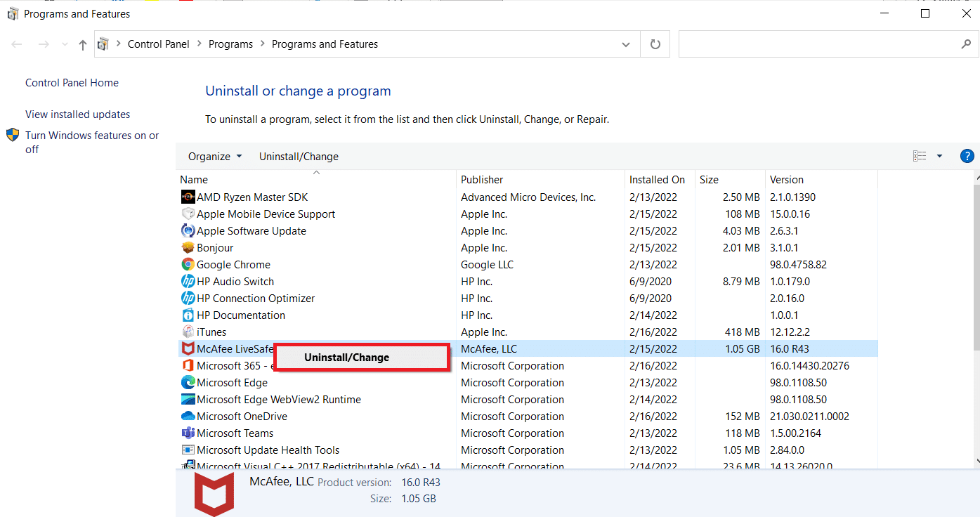This screenshot has width=980, height=517.
Task: Select the Google Chrome row name
Action: tap(233, 265)
